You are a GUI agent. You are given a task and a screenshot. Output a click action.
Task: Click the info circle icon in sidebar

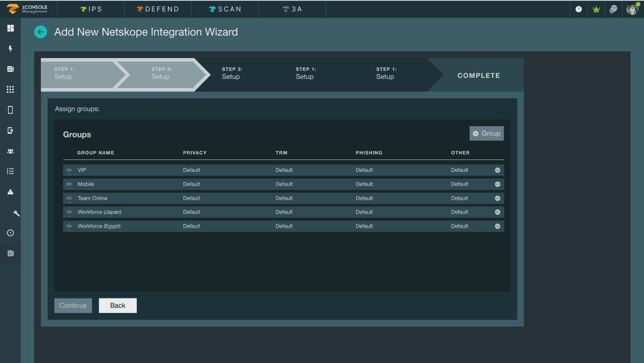coord(10,233)
